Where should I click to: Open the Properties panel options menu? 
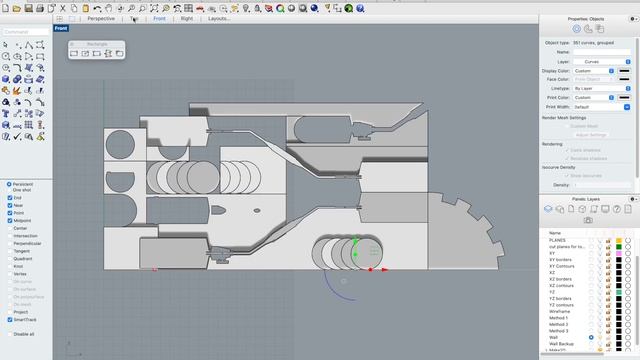pos(633,19)
